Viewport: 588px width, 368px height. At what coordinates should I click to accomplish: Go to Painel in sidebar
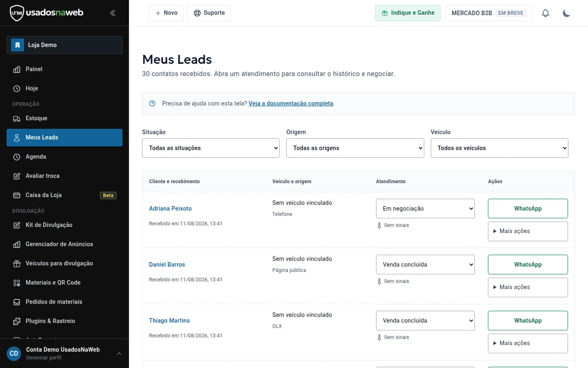pos(65,69)
